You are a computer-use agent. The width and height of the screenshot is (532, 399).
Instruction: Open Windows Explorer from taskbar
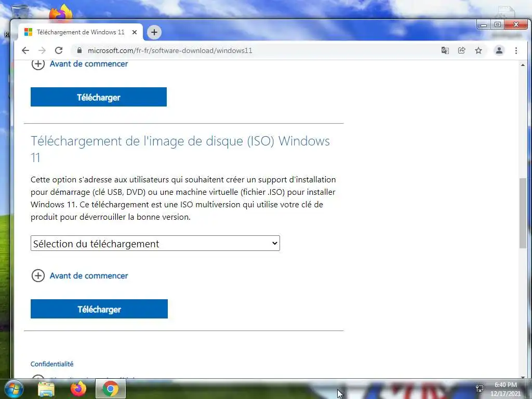pos(46,389)
